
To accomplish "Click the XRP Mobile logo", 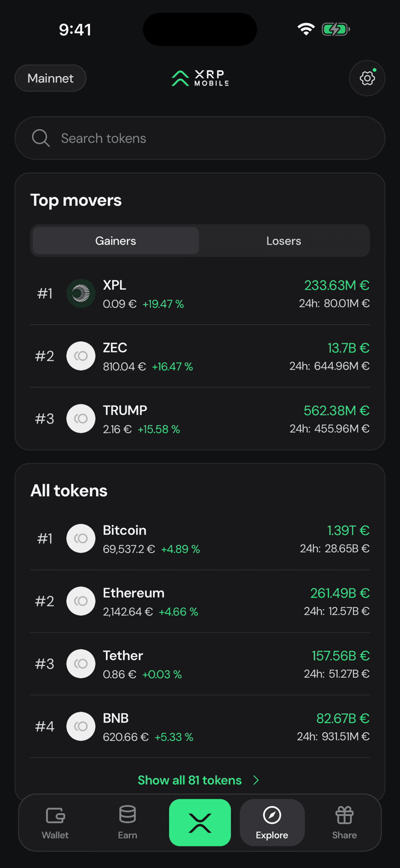I will point(200,78).
